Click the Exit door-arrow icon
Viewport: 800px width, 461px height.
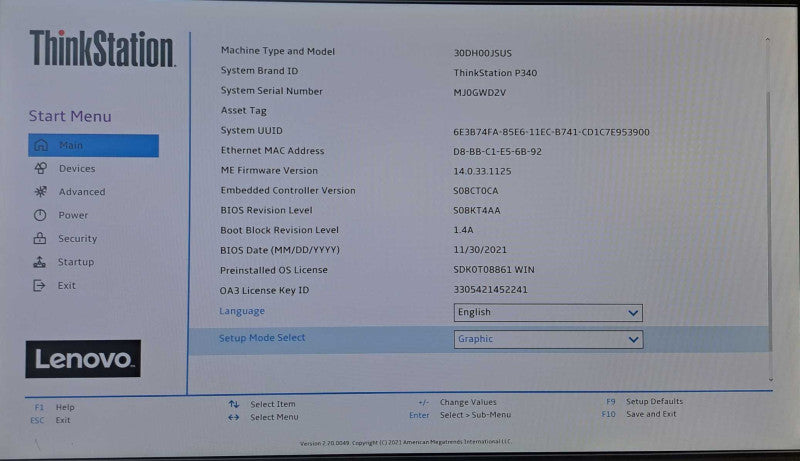tap(39, 286)
